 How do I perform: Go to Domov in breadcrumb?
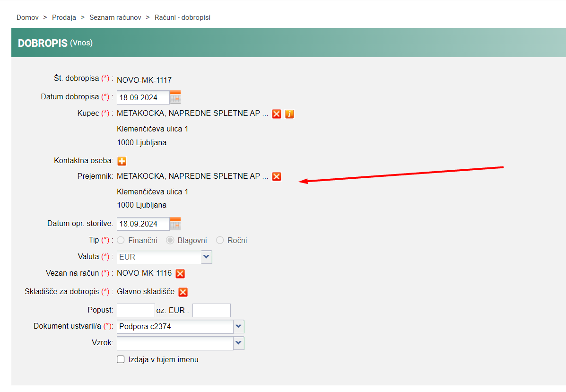(27, 17)
